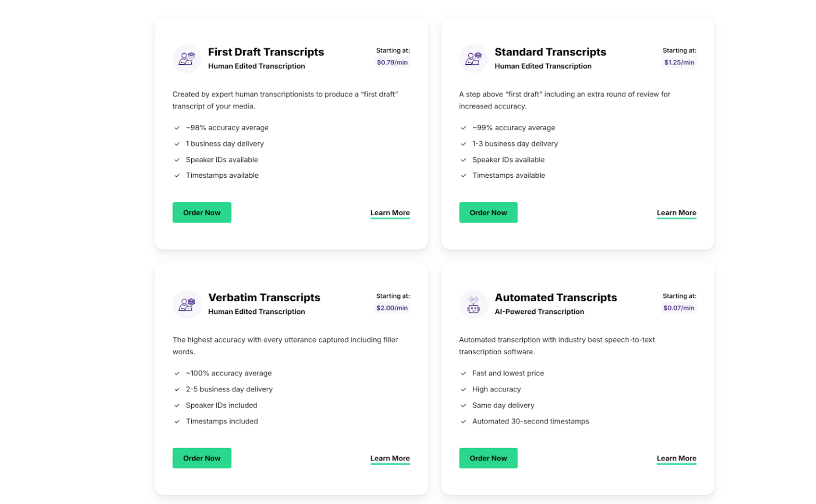Screen dimensions: 816x504
Task: Open Learn More for Verbatim Transcripts
Action: click(x=390, y=458)
